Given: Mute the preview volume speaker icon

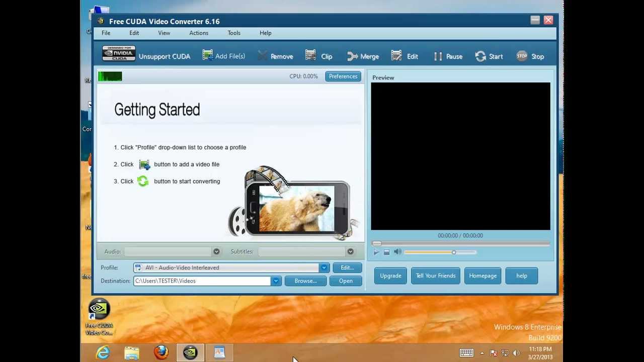Looking at the screenshot, I should click(x=397, y=252).
